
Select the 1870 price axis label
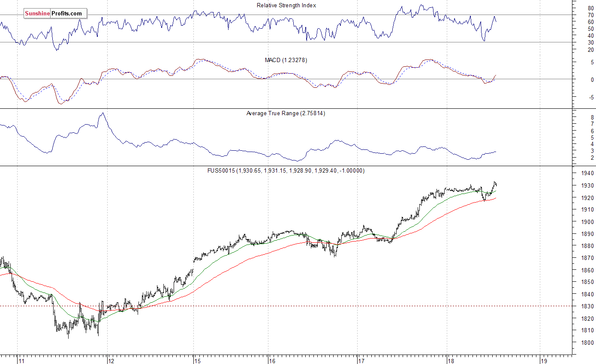click(587, 258)
